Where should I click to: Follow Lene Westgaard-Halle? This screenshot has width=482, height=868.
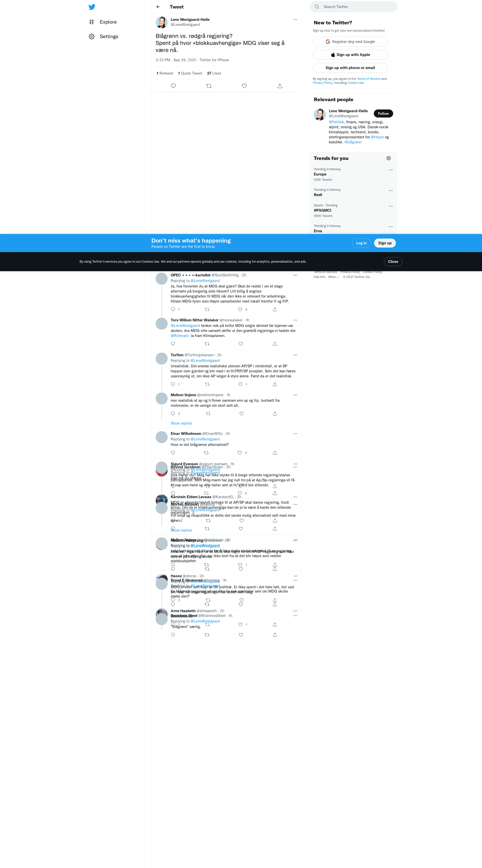pos(383,113)
